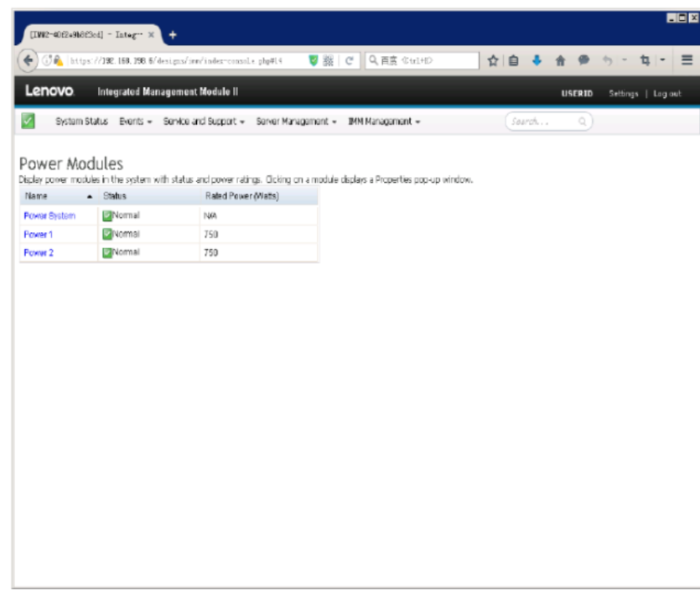Click the Status column header
This screenshot has height=591, width=700.
pyautogui.click(x=115, y=196)
